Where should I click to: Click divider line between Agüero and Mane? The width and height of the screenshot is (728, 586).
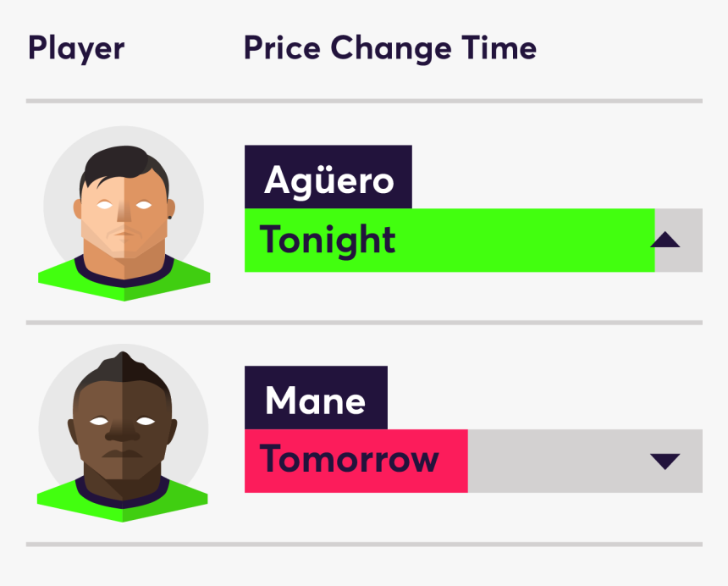364,323
